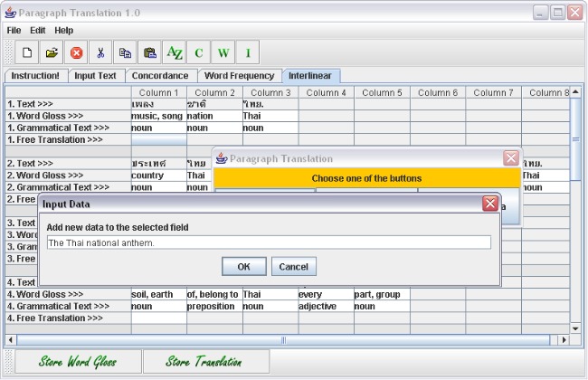
Task: Click the AZ sort toolbar icon
Action: (x=175, y=52)
